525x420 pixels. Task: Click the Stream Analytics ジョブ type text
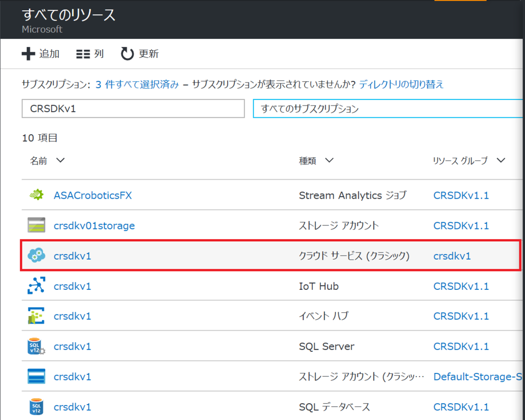click(353, 195)
